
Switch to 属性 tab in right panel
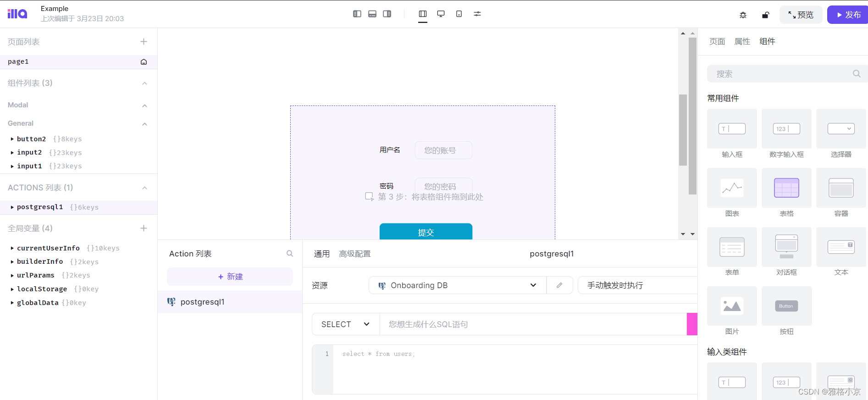742,41
